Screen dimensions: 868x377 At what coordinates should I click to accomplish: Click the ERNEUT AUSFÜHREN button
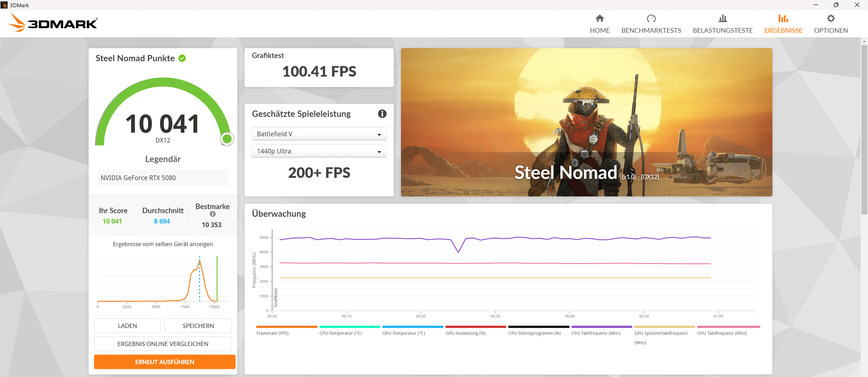(164, 362)
